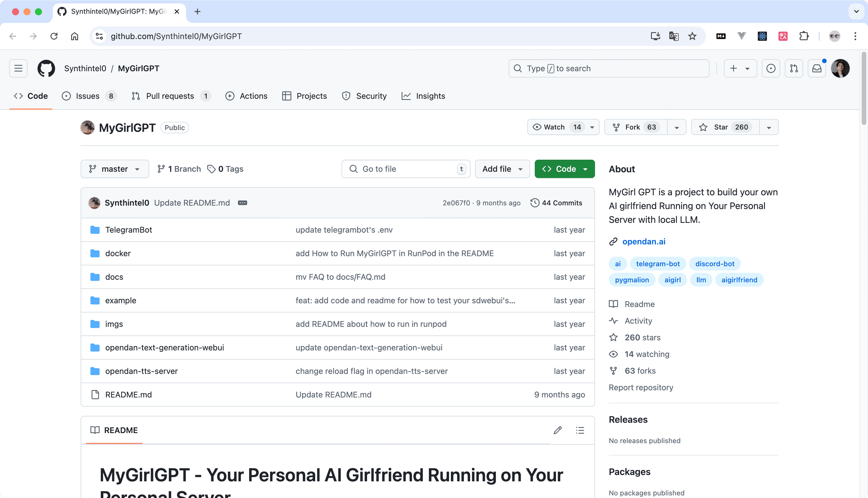Click the Report repository link
Screen dimensions: 868x498
[641, 387]
